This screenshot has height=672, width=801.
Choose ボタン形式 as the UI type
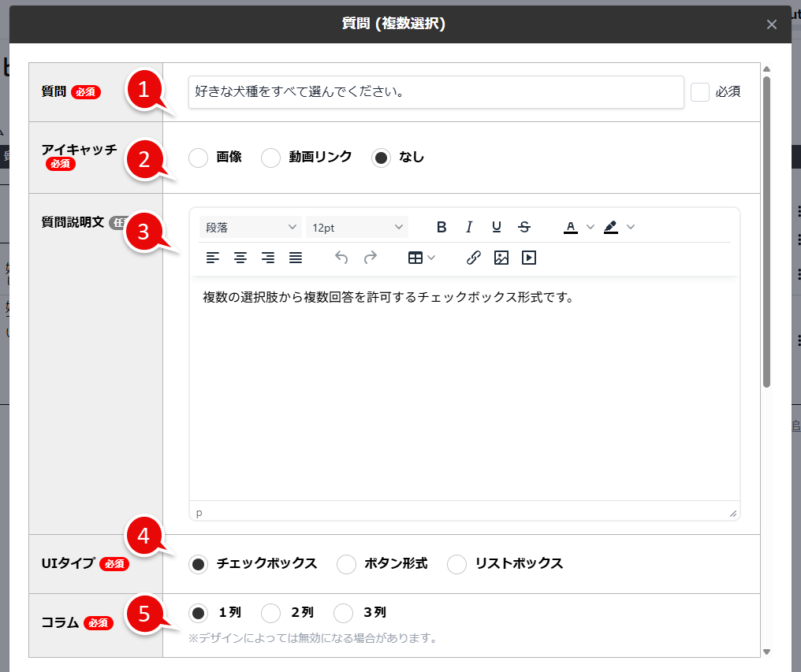tap(345, 564)
